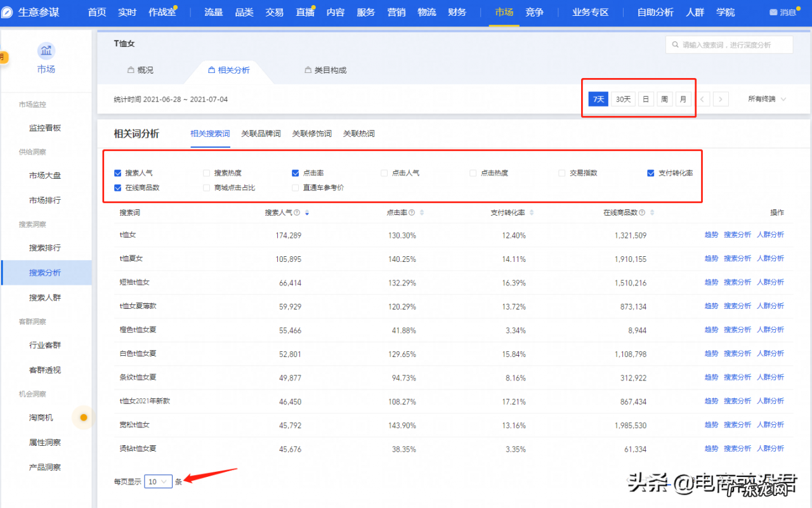
Task: Open the per-page count dropdown showing 10
Action: (x=158, y=481)
